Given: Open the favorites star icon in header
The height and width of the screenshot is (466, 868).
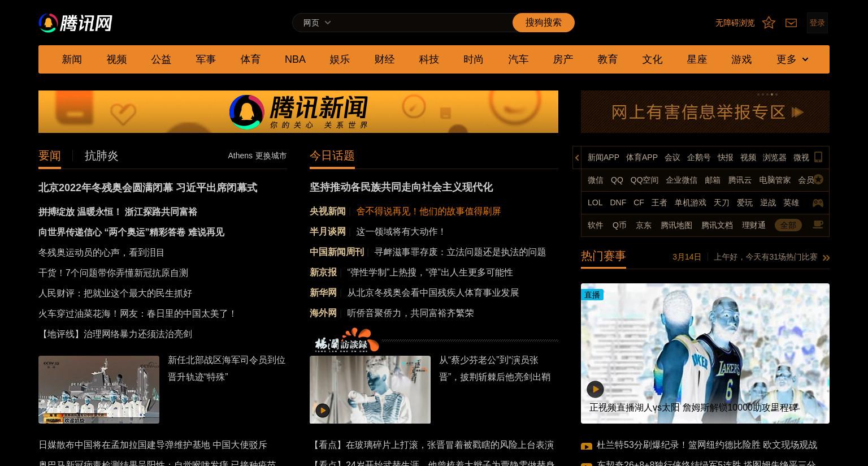Looking at the screenshot, I should point(769,23).
